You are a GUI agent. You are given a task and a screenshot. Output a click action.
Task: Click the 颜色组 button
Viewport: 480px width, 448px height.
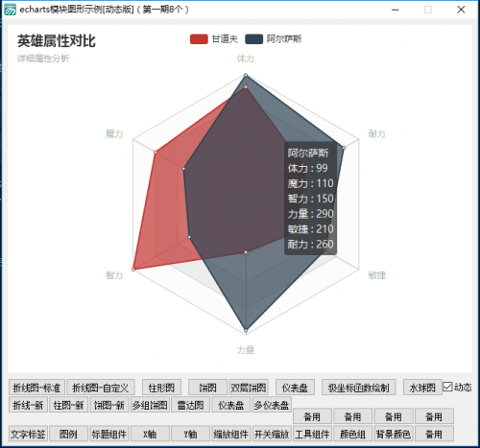(x=353, y=434)
